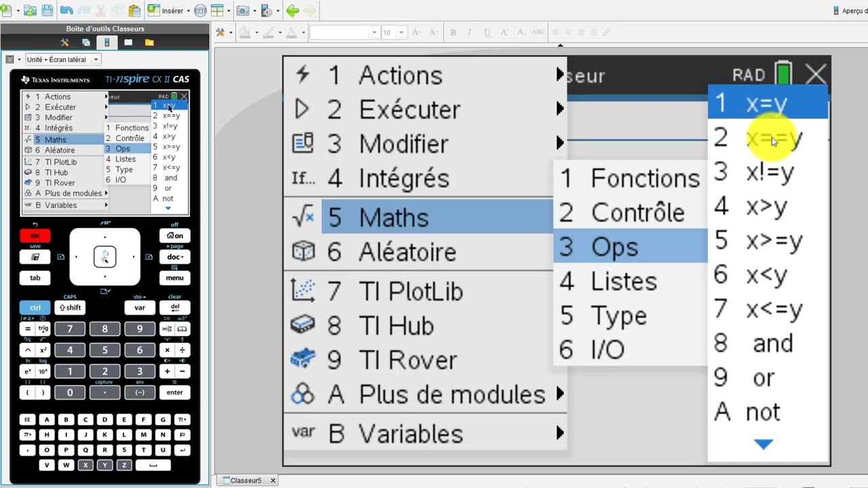Select 7 TI PlotLib menu item
The image size is (868, 488).
point(425,291)
